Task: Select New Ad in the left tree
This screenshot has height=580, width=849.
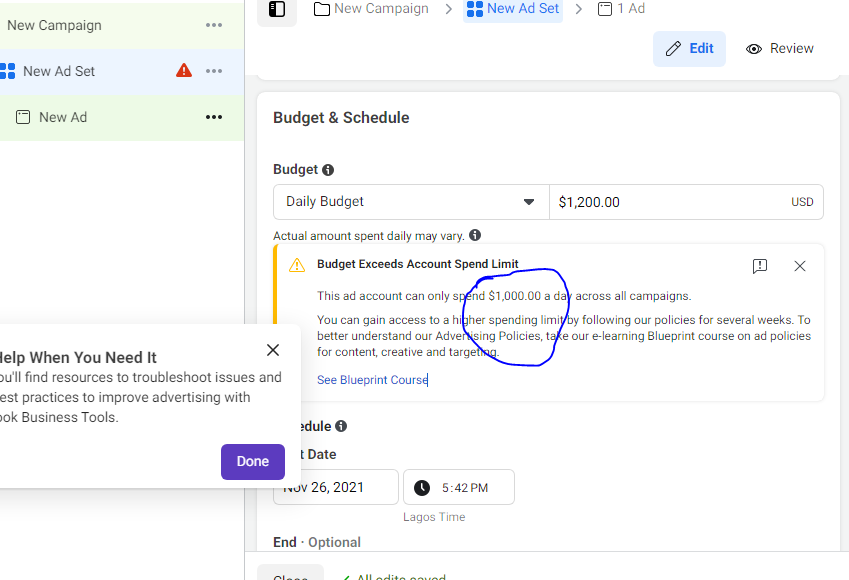Action: [63, 117]
